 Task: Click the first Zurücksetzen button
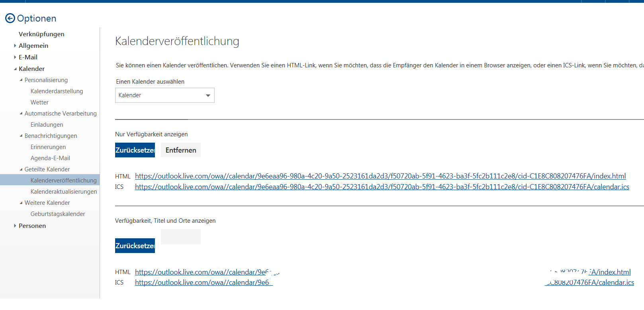(x=135, y=150)
